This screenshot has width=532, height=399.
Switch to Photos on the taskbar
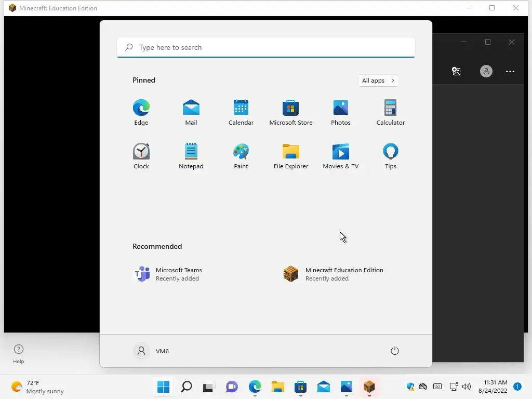tap(346, 387)
